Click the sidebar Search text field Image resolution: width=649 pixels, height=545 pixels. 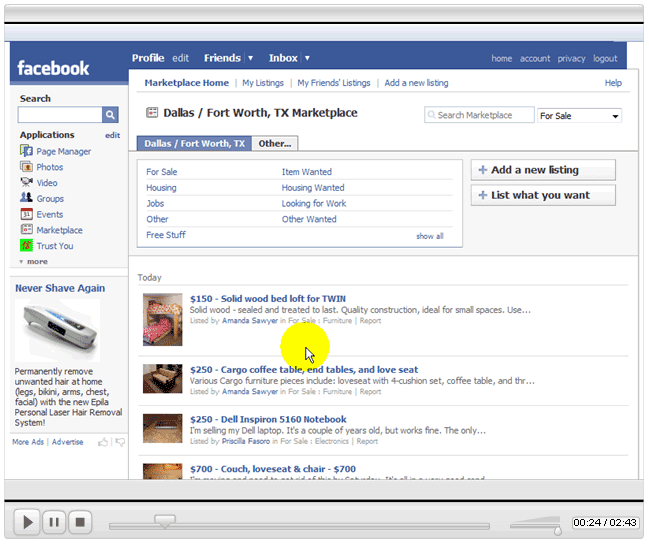pos(60,115)
